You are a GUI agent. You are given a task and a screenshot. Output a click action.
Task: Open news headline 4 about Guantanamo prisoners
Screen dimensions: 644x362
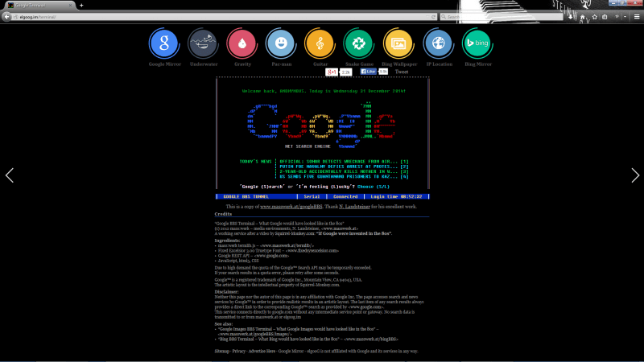[344, 176]
